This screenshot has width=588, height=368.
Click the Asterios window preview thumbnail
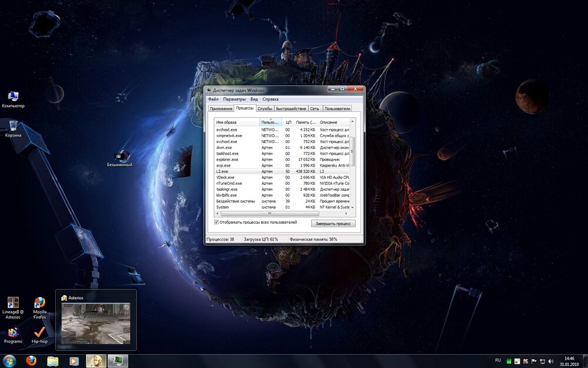(x=96, y=323)
